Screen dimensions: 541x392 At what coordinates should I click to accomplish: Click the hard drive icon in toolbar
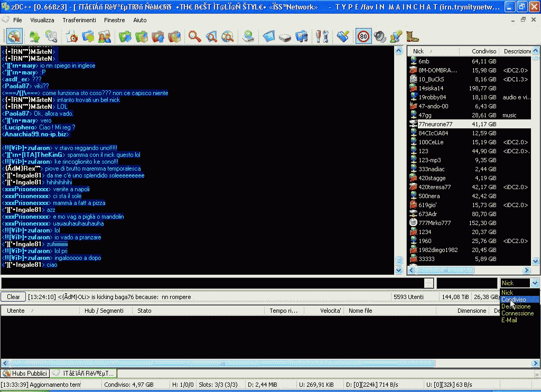[285, 36]
